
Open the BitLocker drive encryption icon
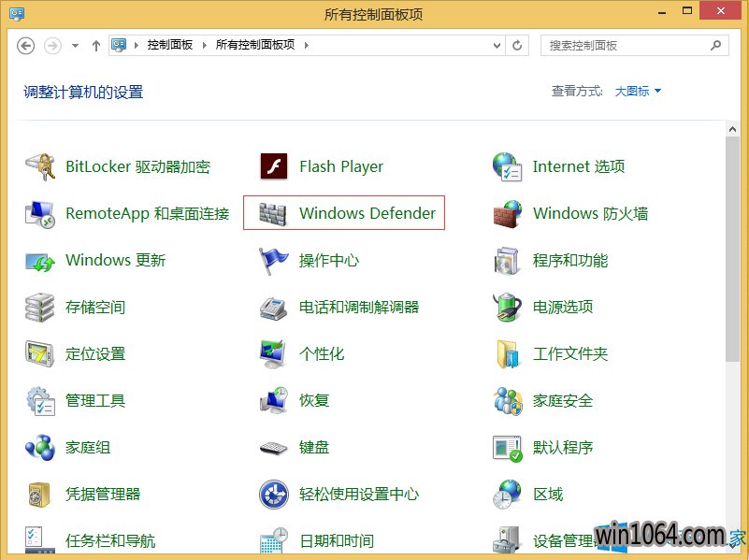pos(40,166)
